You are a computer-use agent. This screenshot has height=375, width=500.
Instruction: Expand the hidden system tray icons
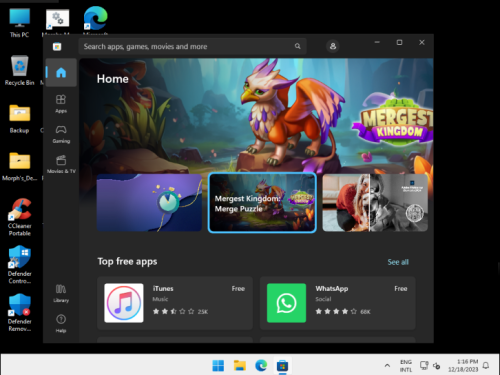click(x=387, y=366)
